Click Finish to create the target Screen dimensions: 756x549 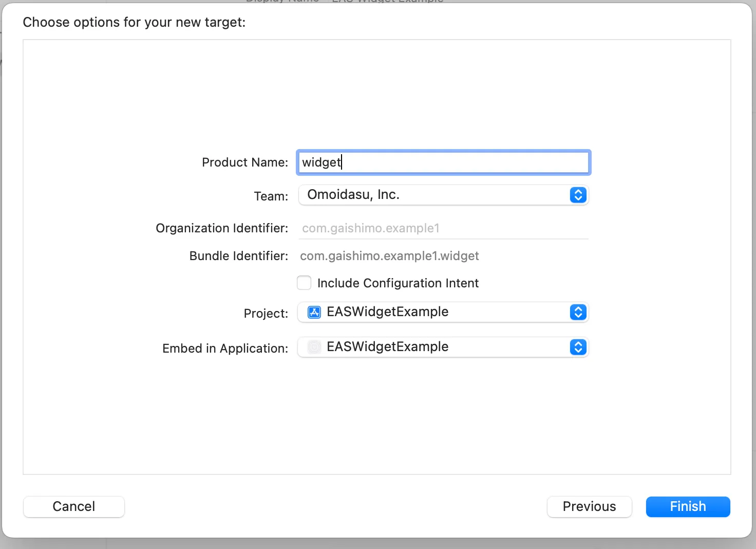pyautogui.click(x=688, y=506)
